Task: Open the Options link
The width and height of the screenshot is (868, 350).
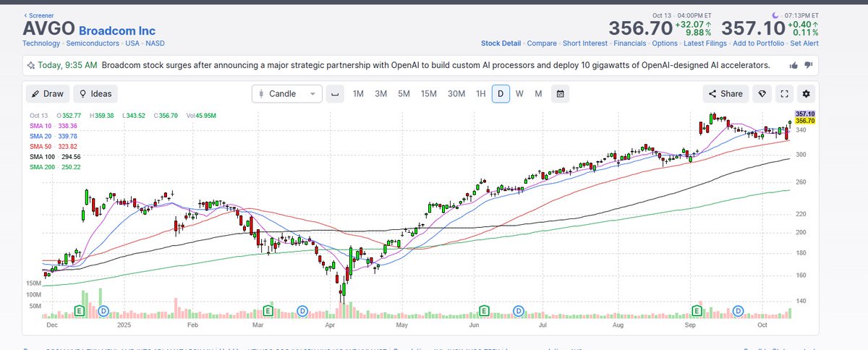Action: [x=665, y=43]
